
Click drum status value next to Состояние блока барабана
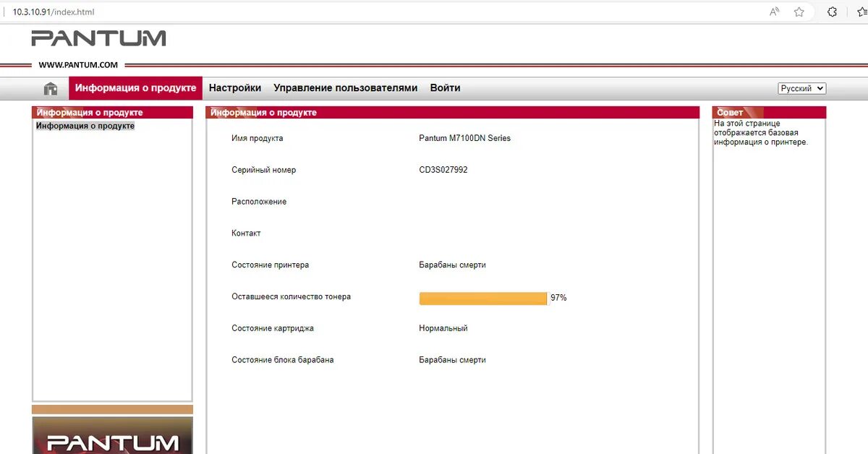pyautogui.click(x=453, y=360)
